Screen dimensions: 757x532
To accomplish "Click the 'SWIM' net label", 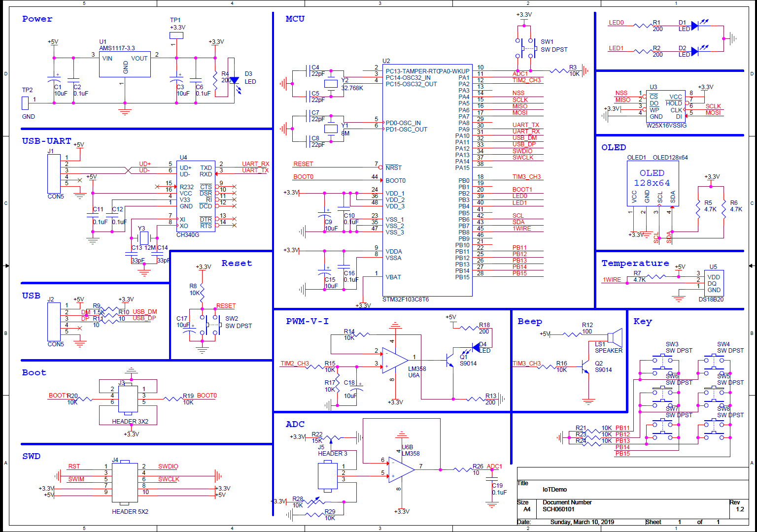I will coord(76,479).
